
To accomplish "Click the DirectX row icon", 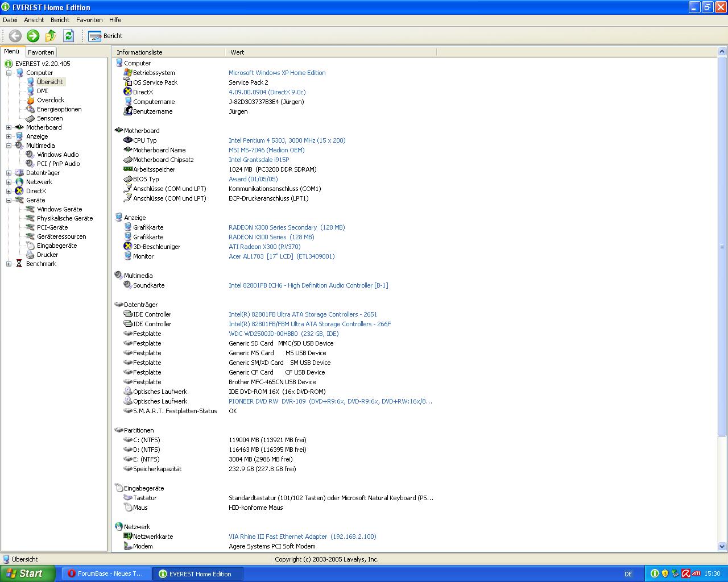I will point(128,92).
